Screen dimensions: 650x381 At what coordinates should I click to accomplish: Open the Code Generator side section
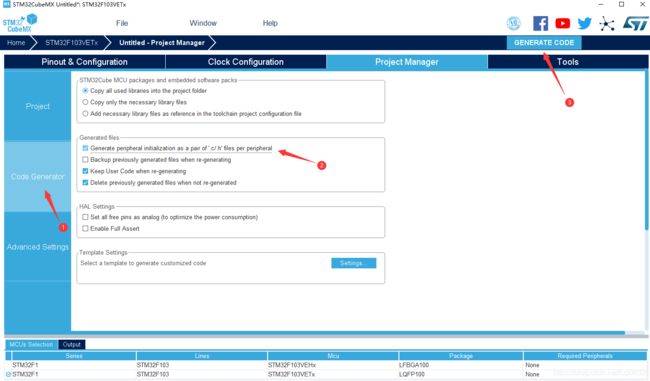tap(38, 177)
